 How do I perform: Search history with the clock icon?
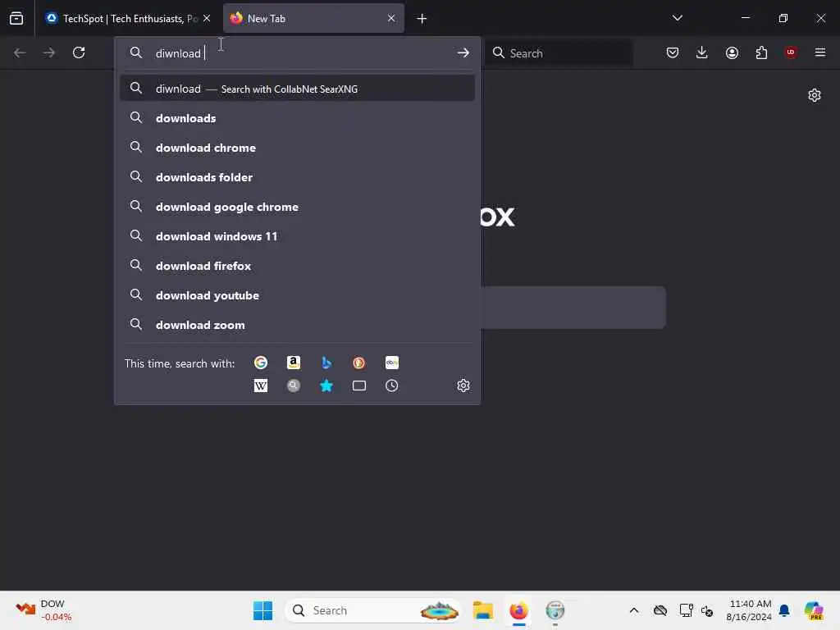pos(391,386)
